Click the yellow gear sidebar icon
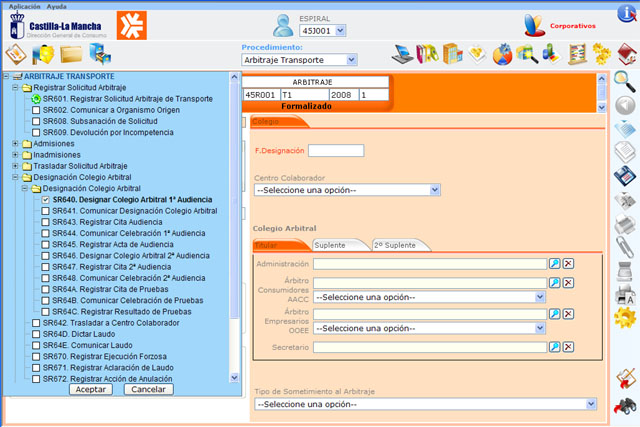Image resolution: width=640 pixels, height=427 pixels. click(625, 318)
